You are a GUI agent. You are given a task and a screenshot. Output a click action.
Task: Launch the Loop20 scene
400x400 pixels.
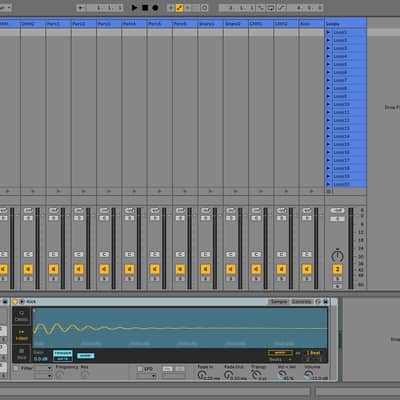(x=328, y=184)
